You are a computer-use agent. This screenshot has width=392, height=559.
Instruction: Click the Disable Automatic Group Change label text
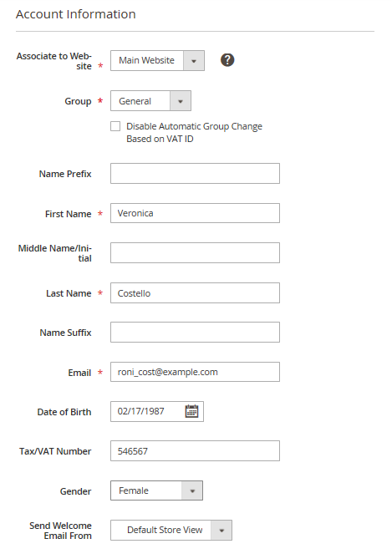click(x=194, y=133)
